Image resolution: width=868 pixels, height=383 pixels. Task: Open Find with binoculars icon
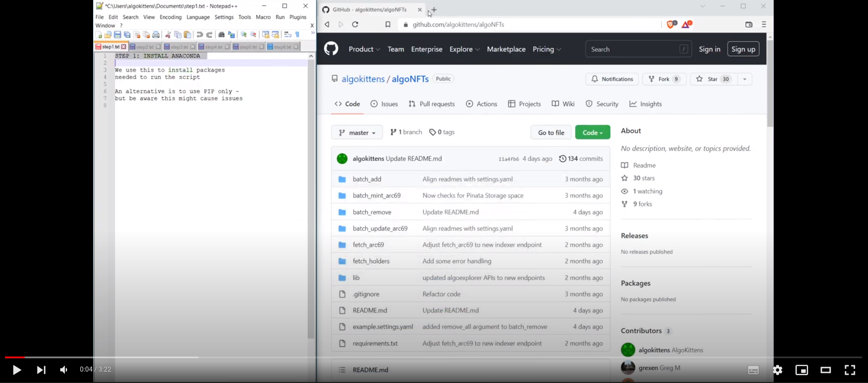click(x=221, y=35)
